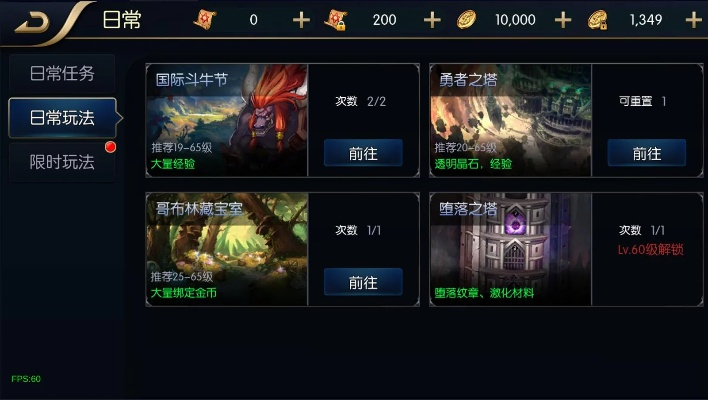Add gold with plus beside 10,000
The width and height of the screenshot is (708, 400).
click(563, 20)
